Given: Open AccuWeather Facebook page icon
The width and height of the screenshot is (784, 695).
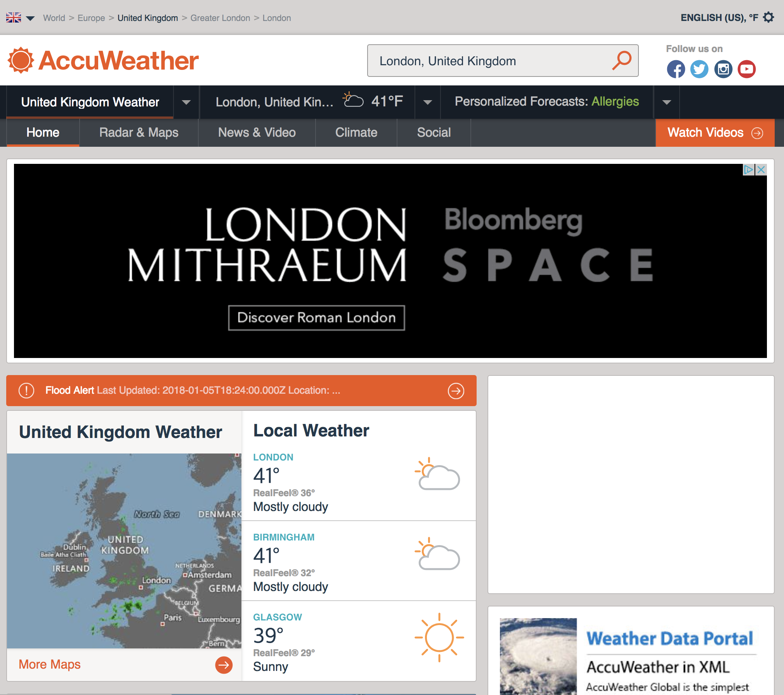Looking at the screenshot, I should pos(676,69).
